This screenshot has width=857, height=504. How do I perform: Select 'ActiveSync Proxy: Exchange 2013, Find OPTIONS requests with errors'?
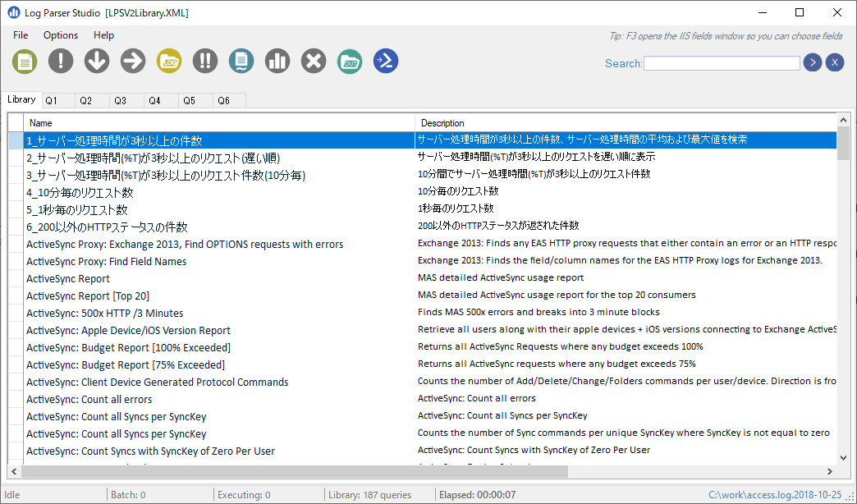point(185,245)
